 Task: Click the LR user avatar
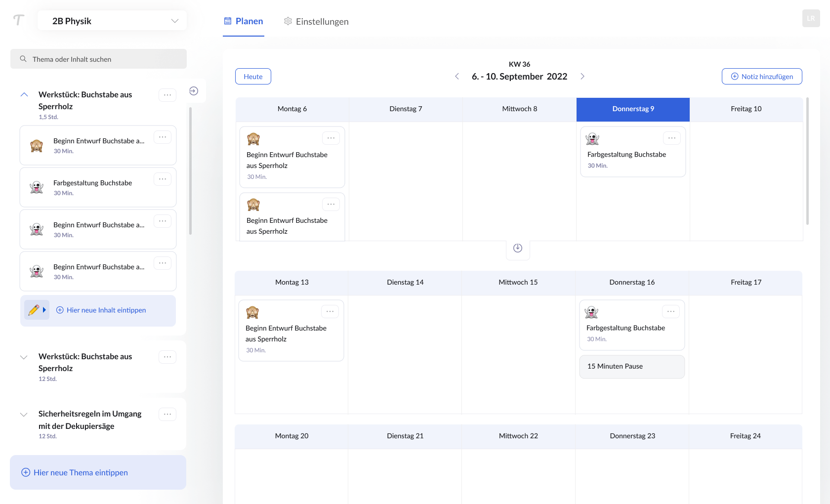click(811, 18)
